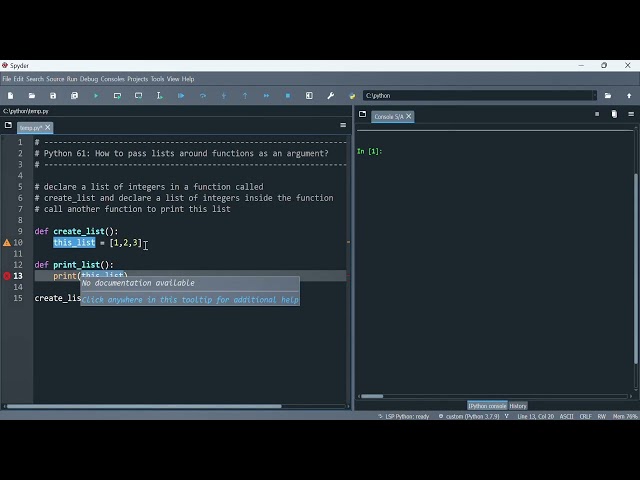Click the Mem usage status entry
The image size is (640, 480).
625,416
